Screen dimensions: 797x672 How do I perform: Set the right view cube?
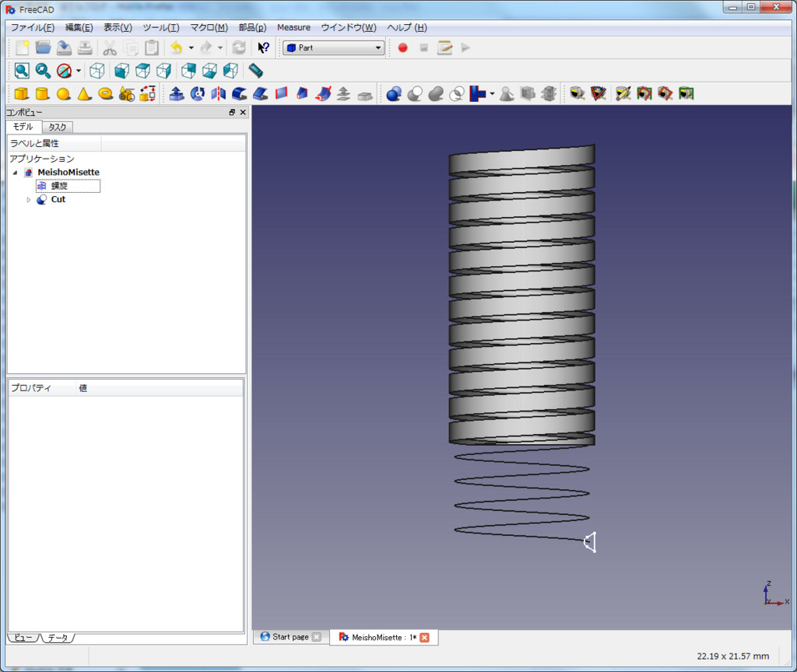pos(163,71)
